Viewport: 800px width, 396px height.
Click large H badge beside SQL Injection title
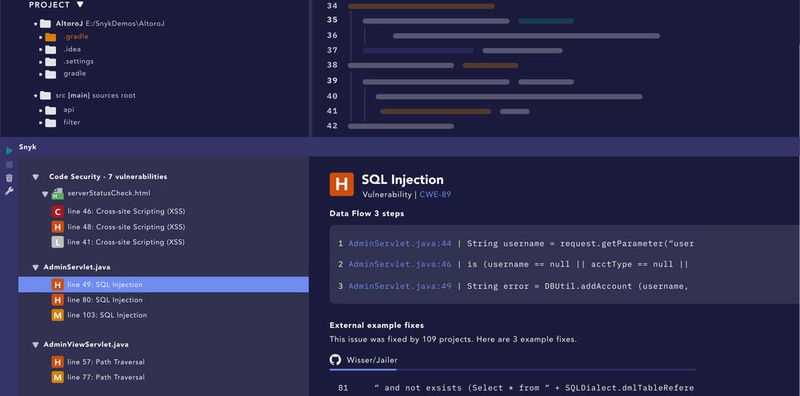click(341, 184)
